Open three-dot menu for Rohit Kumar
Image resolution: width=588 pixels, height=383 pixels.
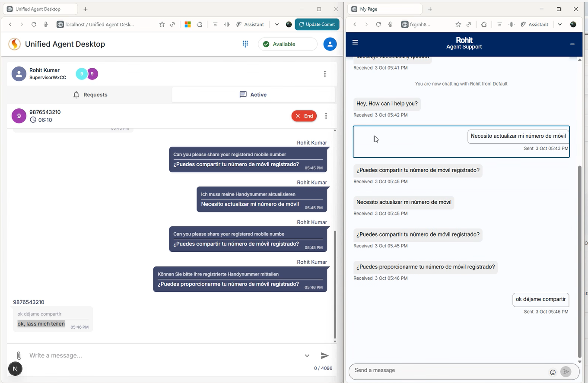point(324,74)
